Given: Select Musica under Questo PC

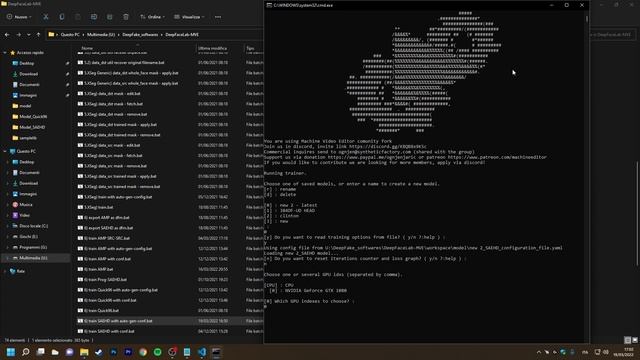Looking at the screenshot, I should tap(26, 204).
